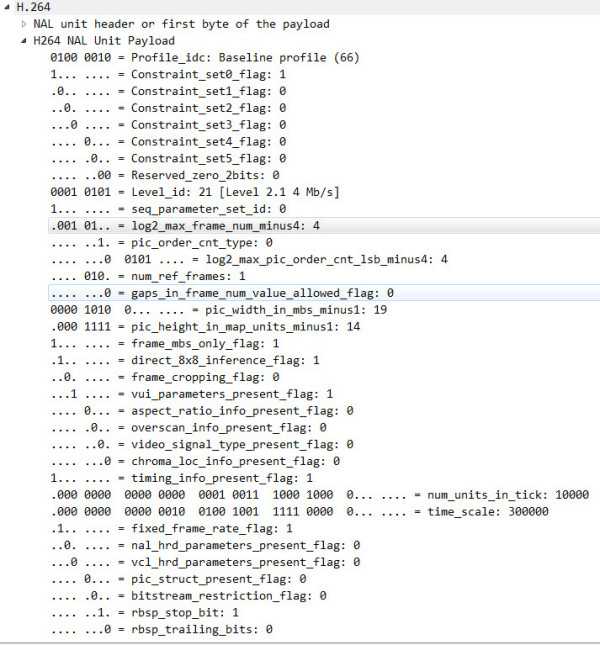The image size is (600, 645).
Task: Select pic_height_in_map_units_minus1 row
Action: (x=205, y=327)
